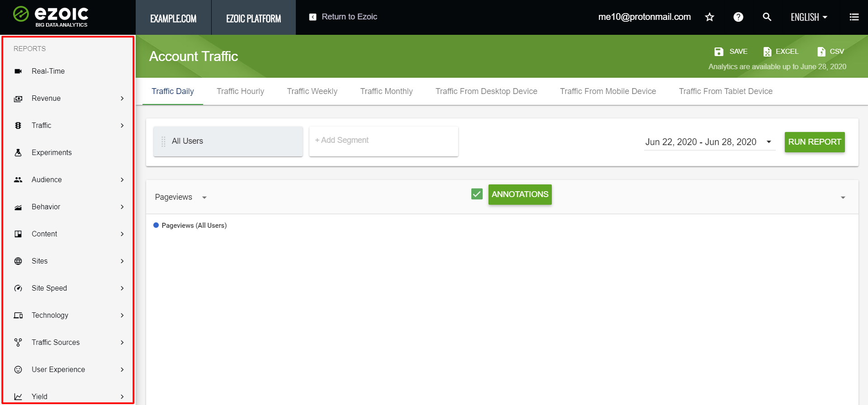868x405 pixels.
Task: Click the star favorites icon in header
Action: click(709, 17)
